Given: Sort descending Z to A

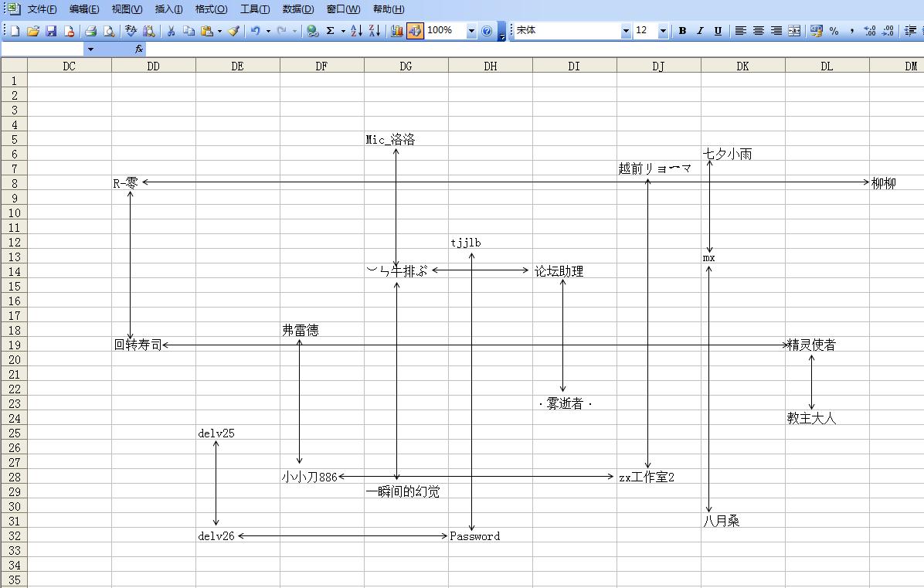Looking at the screenshot, I should tap(375, 31).
